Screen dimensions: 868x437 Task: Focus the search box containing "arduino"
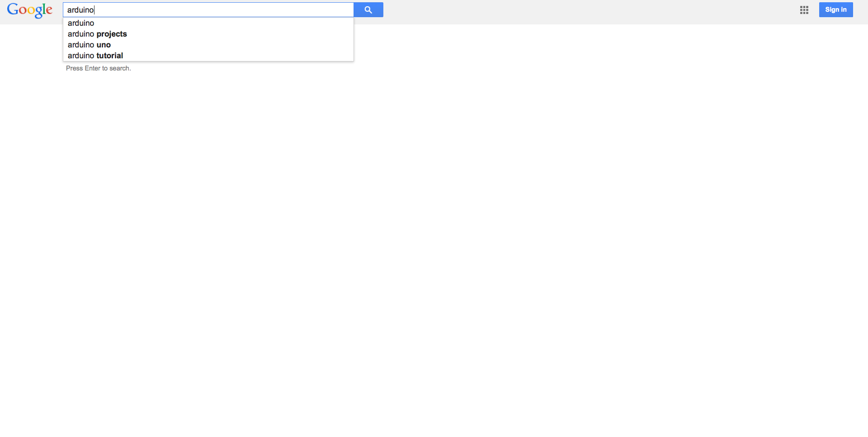208,10
